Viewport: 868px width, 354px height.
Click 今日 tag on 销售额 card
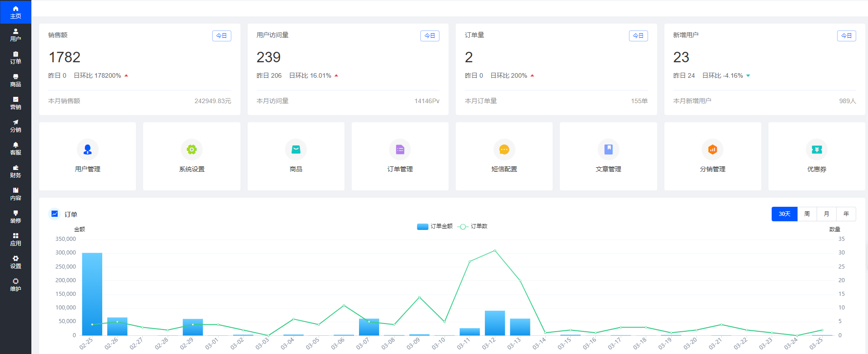pyautogui.click(x=222, y=36)
